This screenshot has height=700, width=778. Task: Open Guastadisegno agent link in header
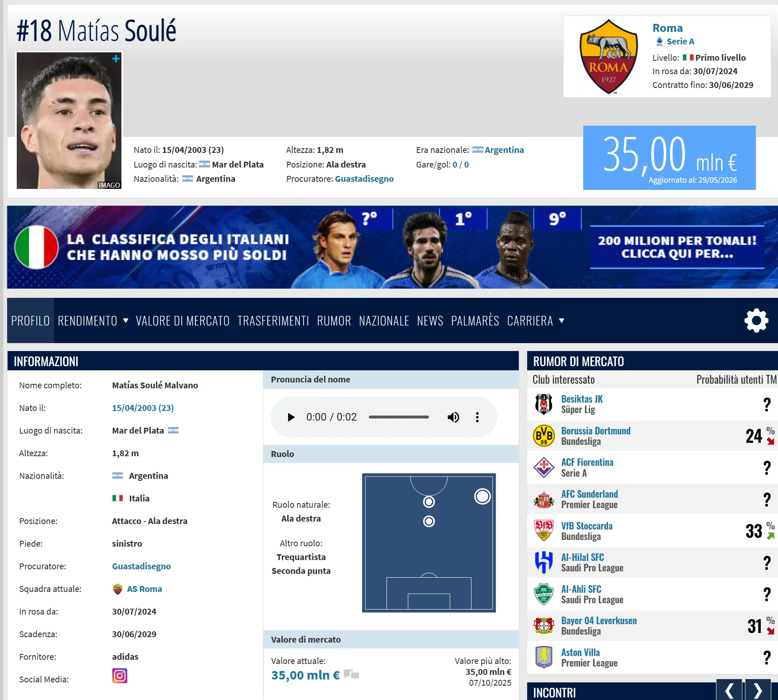[x=364, y=179]
